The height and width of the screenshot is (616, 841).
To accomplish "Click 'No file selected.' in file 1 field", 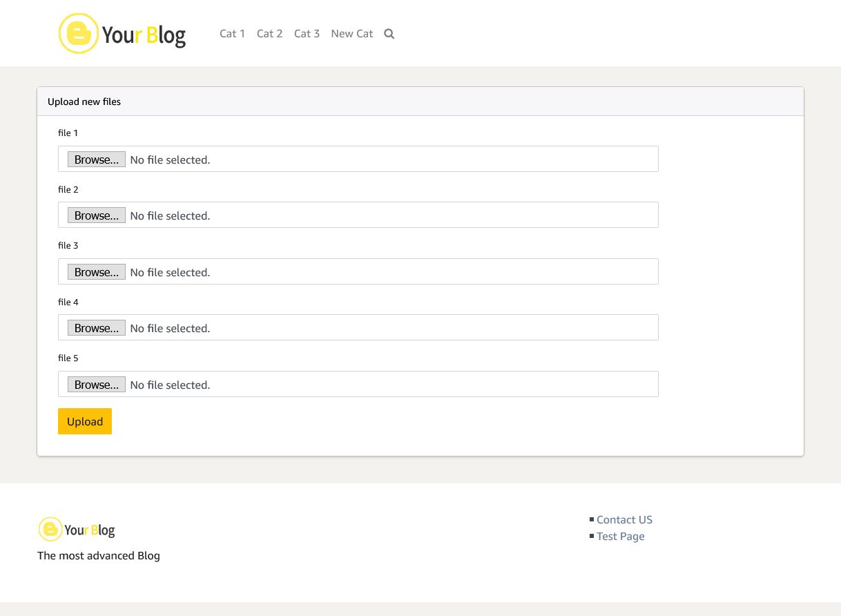I will pyautogui.click(x=170, y=160).
